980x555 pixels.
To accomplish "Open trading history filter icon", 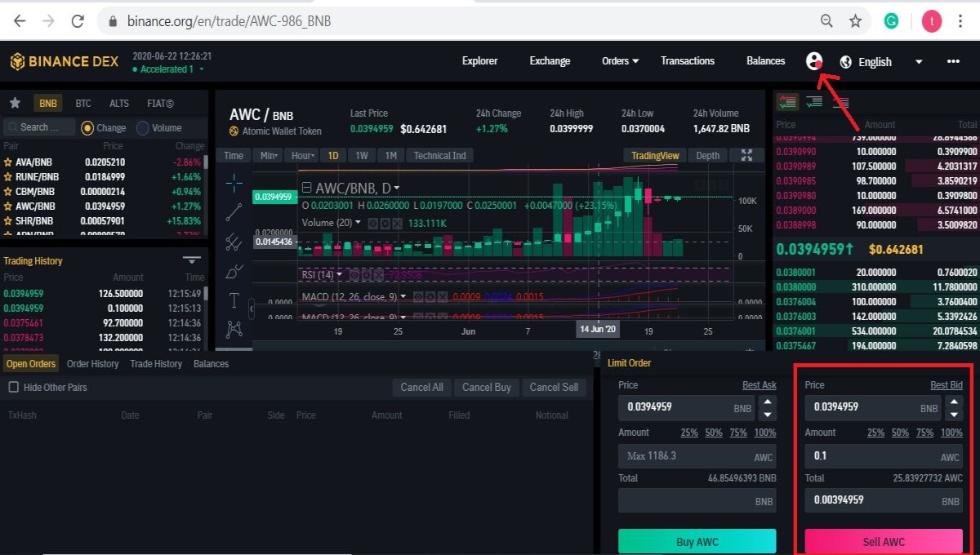I will click(192, 260).
